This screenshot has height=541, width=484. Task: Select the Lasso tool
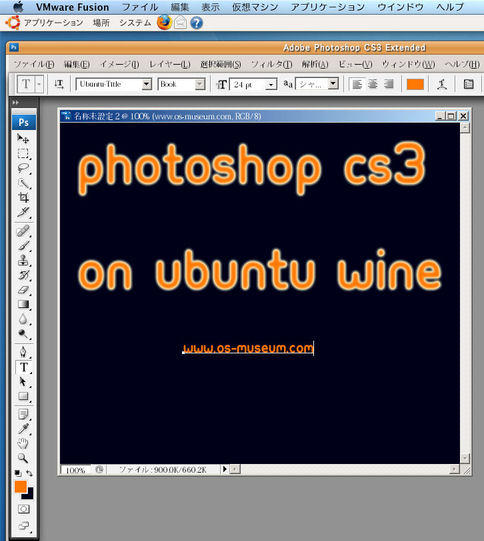pyautogui.click(x=23, y=168)
